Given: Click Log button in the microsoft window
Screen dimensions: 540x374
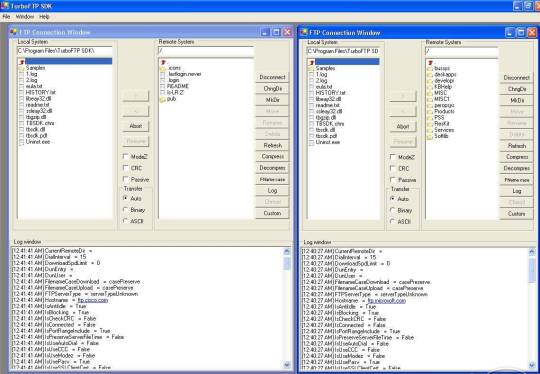Looking at the screenshot, I should [517, 191].
